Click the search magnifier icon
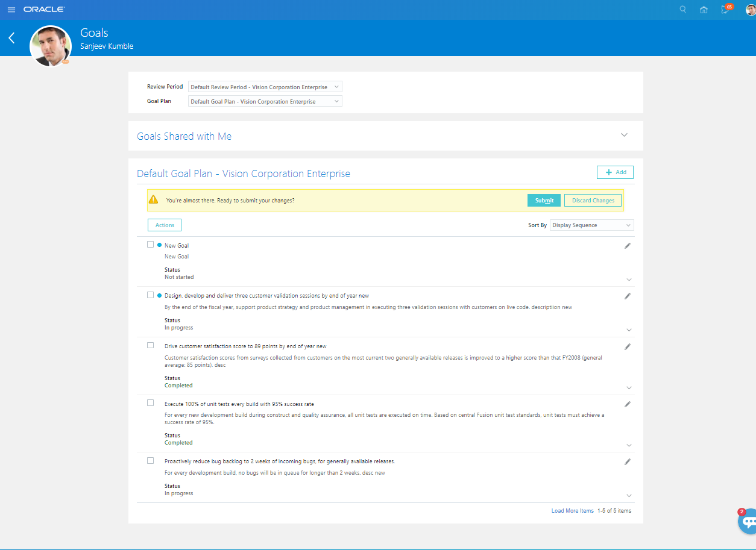This screenshot has height=550, width=756. click(x=682, y=9)
